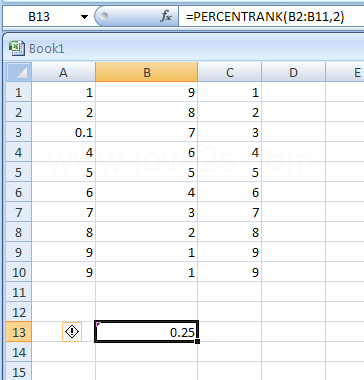This screenshot has height=380, width=364.
Task: Click into the formula bar with PERCENTRANK formula
Action: click(x=271, y=16)
